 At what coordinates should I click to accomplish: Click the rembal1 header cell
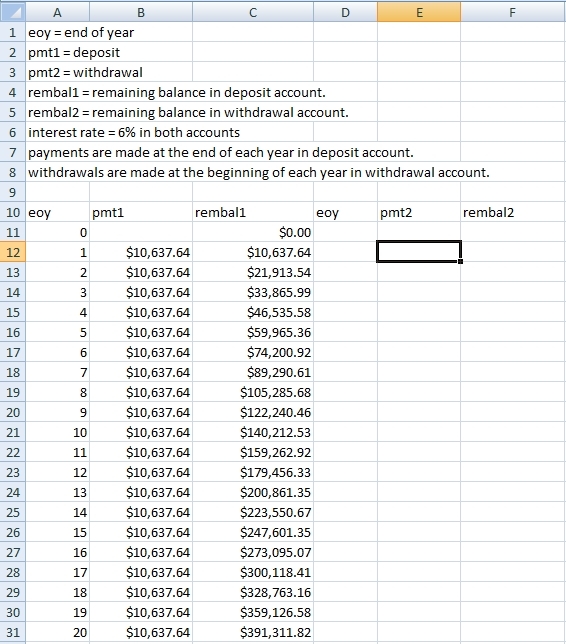(x=253, y=212)
